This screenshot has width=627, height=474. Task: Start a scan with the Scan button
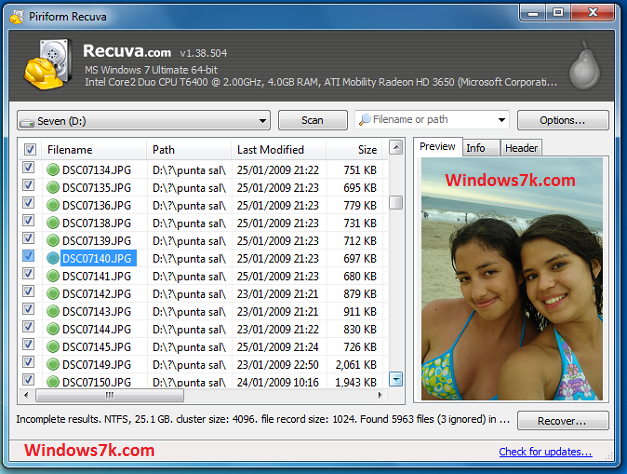click(313, 120)
